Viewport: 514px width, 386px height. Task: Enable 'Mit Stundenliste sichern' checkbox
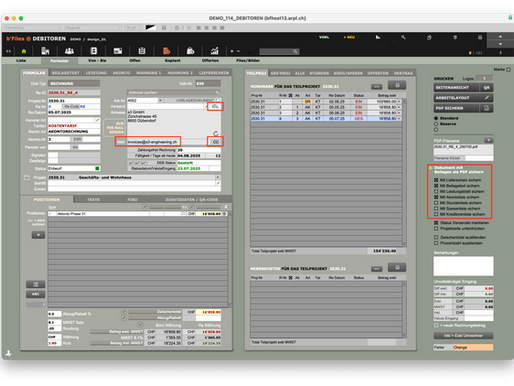(x=436, y=203)
